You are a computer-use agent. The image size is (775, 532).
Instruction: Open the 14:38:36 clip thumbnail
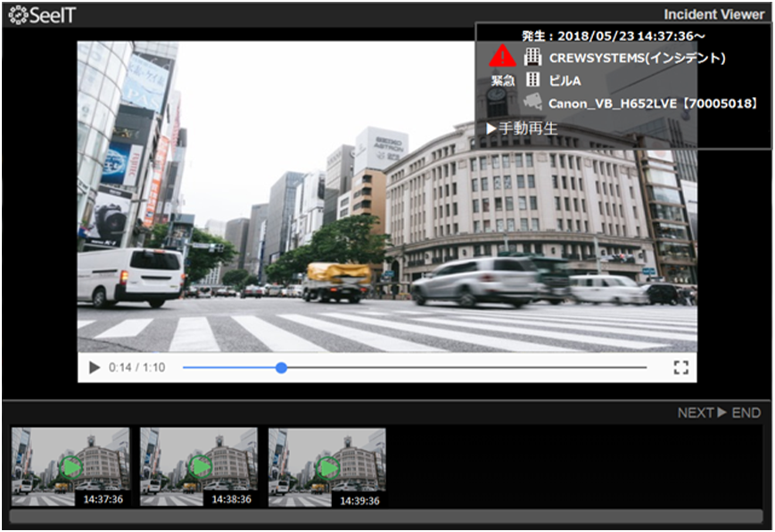pos(199,467)
